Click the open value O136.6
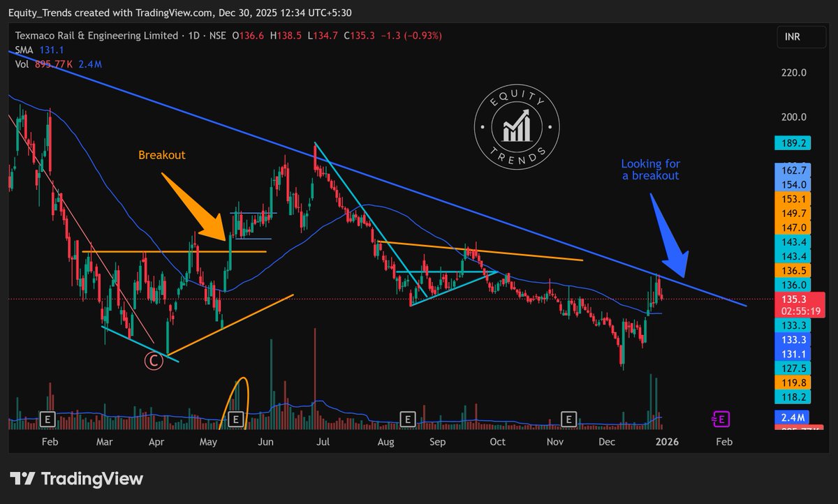Screen dimensions: 838x504 click(247, 35)
